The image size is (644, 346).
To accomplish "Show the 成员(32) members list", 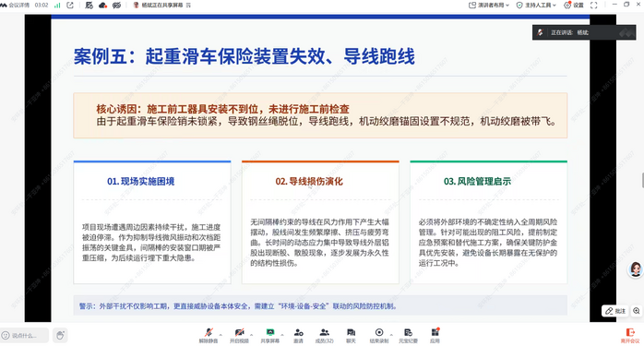I will (325, 335).
